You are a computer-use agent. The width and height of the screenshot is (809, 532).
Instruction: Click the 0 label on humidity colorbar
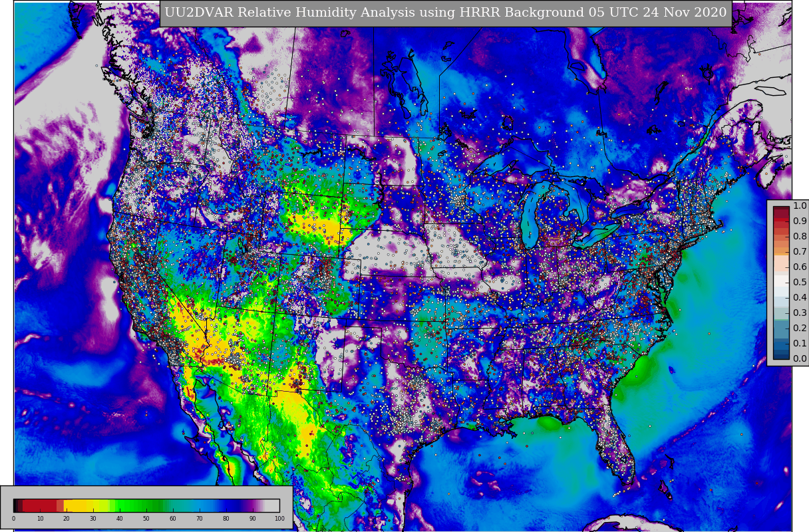coord(13,519)
